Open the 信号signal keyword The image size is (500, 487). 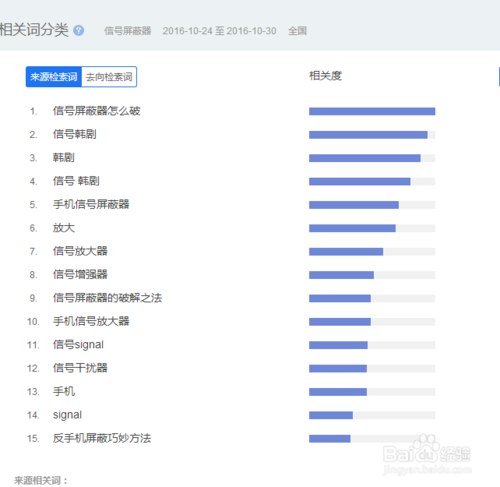78,345
